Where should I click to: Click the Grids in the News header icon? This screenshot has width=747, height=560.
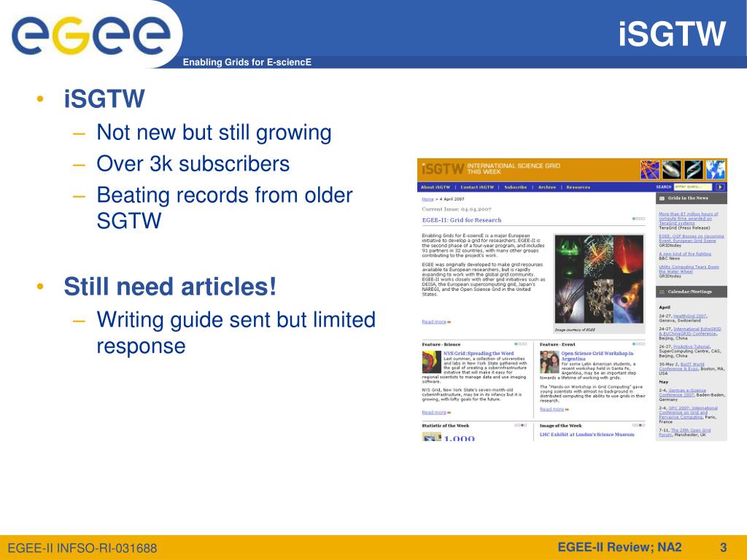pyautogui.click(x=662, y=198)
